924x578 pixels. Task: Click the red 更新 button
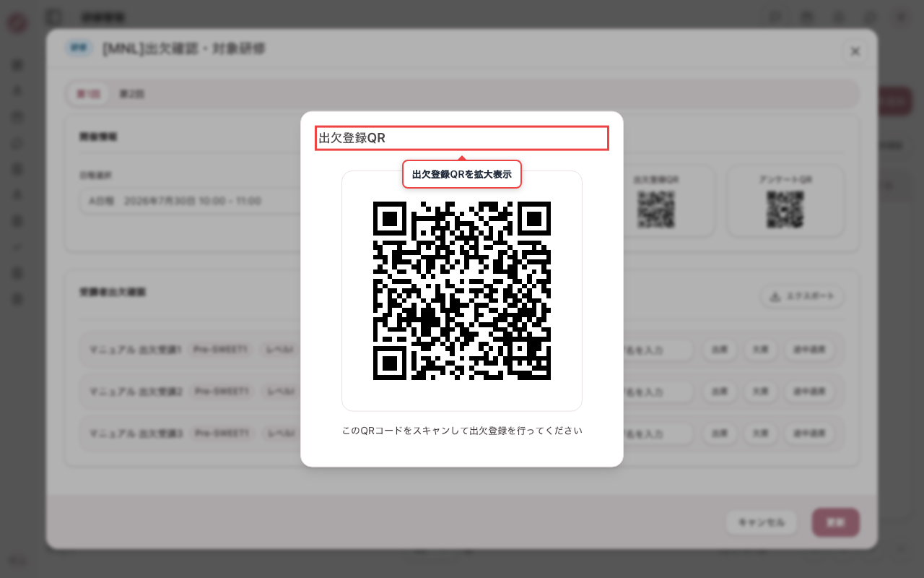tap(835, 522)
